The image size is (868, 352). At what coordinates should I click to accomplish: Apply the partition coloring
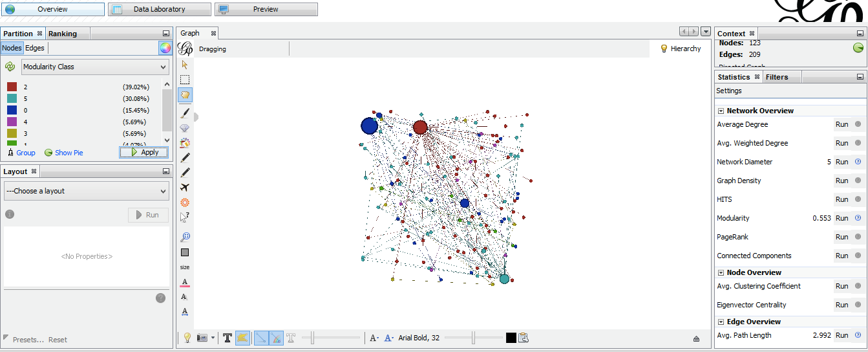[143, 152]
